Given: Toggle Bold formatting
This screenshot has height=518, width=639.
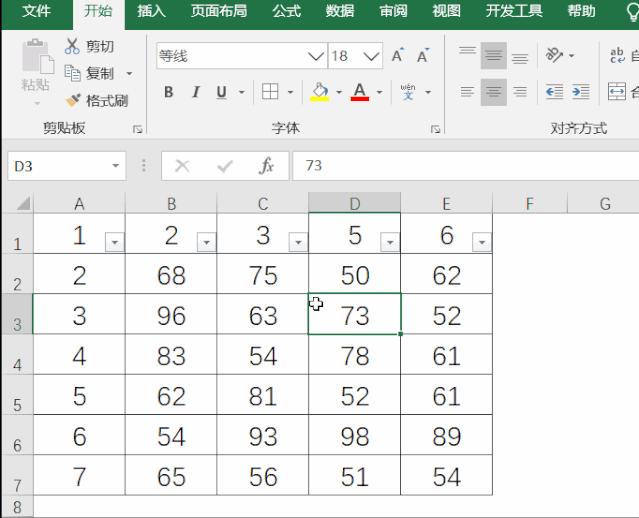Looking at the screenshot, I should point(168,92).
